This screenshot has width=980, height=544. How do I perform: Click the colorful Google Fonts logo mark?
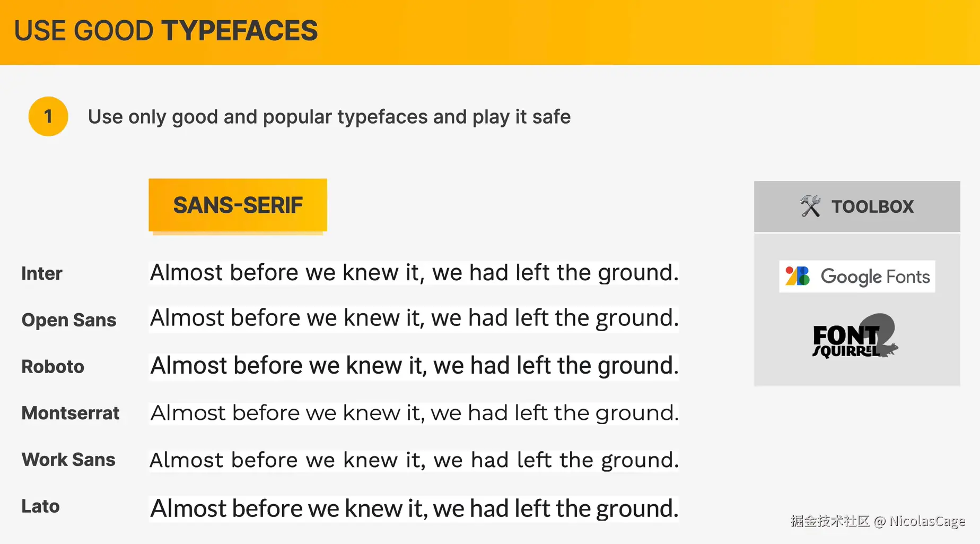pos(798,276)
